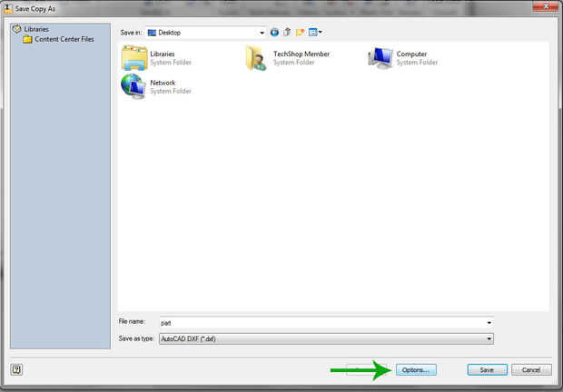Select the Computer label text

(x=411, y=54)
